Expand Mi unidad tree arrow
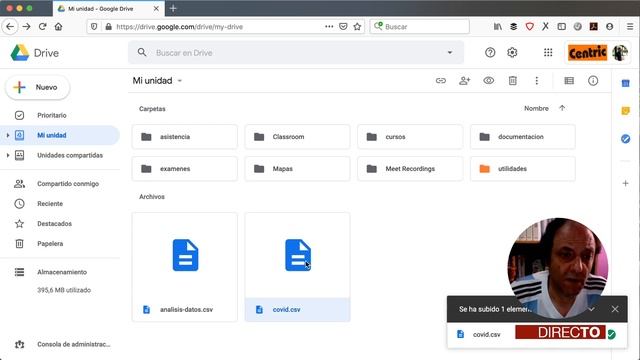The width and height of the screenshot is (640, 360). pos(8,135)
